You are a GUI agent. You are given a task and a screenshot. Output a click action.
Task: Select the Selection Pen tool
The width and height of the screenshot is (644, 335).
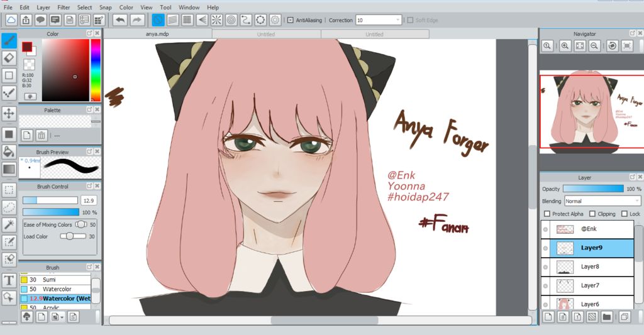click(9, 242)
